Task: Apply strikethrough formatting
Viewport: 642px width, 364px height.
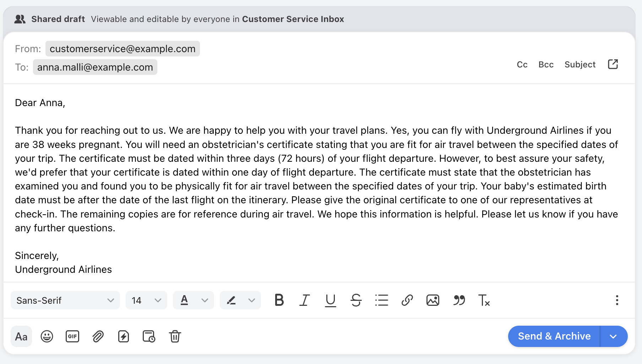Action: point(356,300)
